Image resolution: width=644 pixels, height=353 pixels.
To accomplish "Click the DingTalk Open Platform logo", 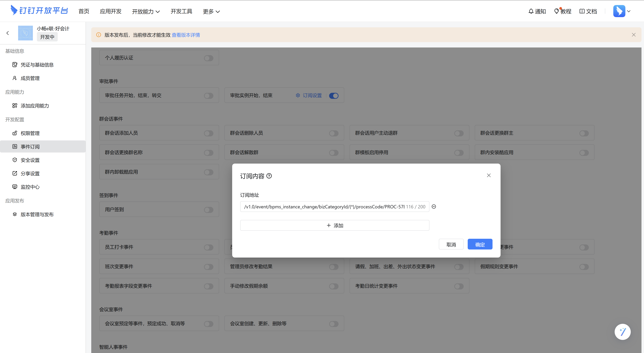I will pyautogui.click(x=39, y=11).
